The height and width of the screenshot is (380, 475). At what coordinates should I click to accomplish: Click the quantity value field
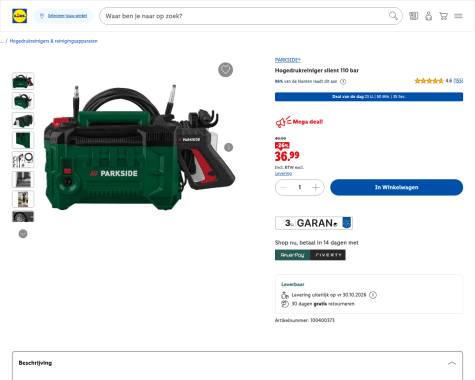click(x=300, y=187)
